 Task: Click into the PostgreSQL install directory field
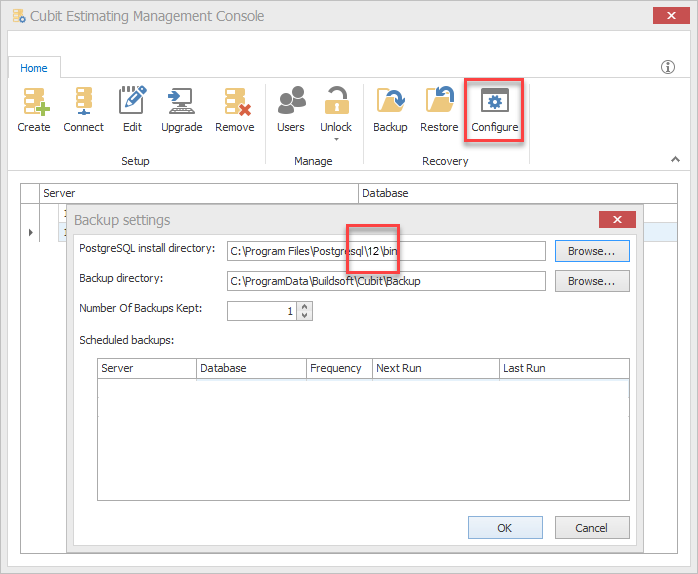(386, 251)
